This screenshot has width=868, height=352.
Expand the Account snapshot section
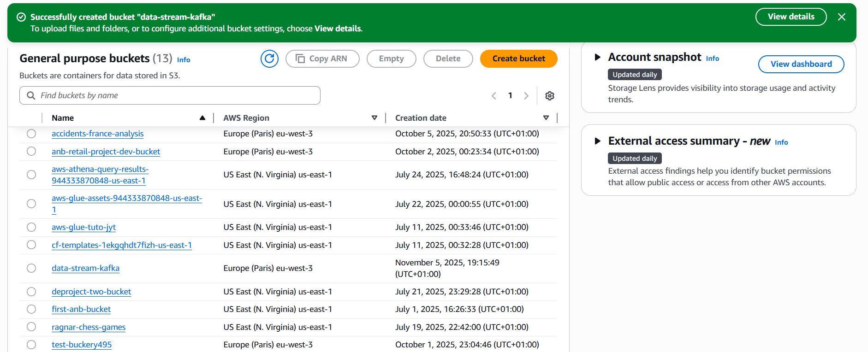pyautogui.click(x=597, y=57)
